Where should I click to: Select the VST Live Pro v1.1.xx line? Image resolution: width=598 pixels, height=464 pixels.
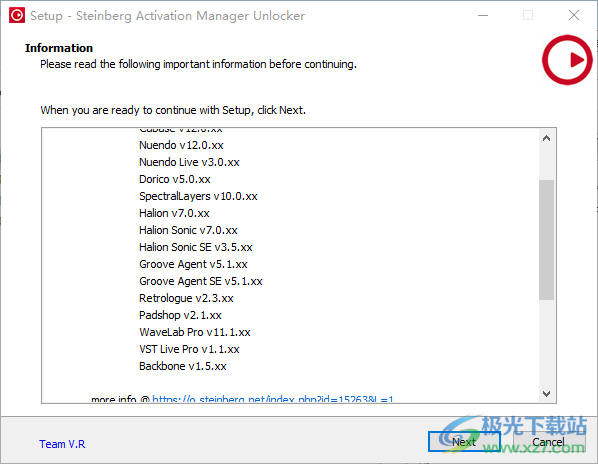tap(189, 349)
